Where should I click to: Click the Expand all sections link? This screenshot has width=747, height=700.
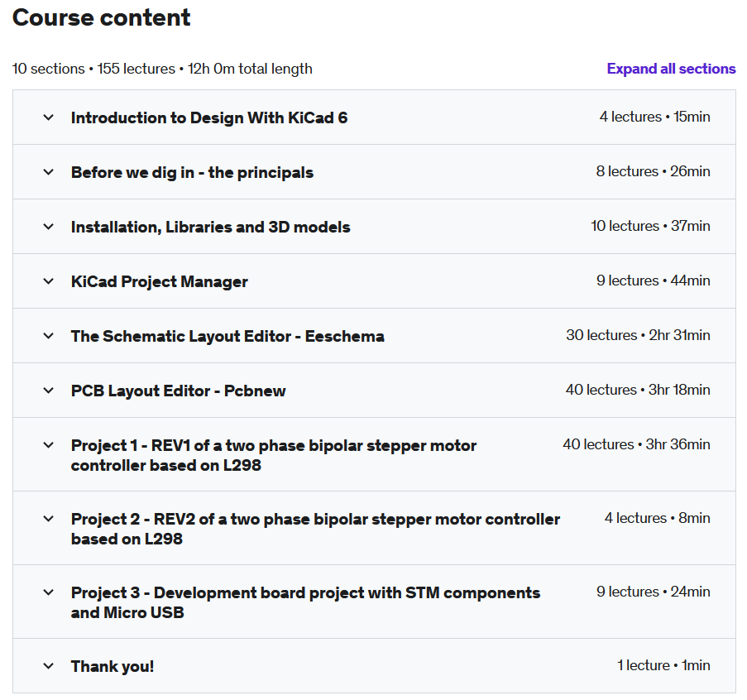(671, 69)
